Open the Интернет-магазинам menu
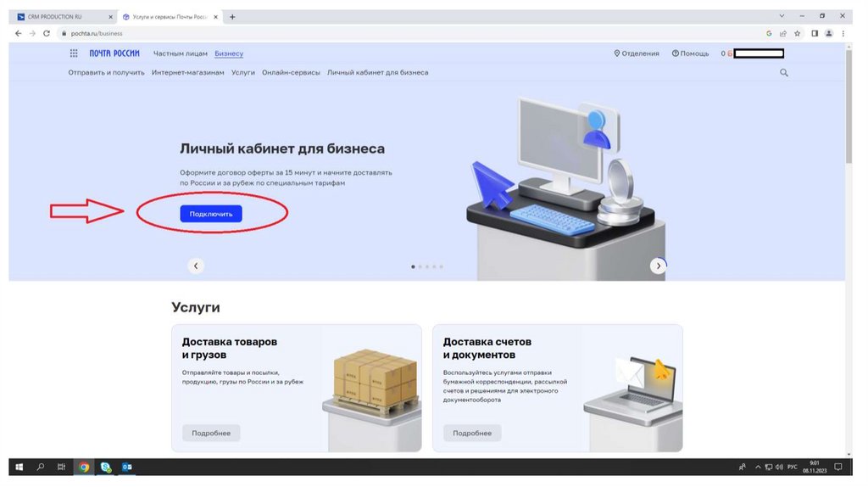This screenshot has width=868, height=487. (x=187, y=73)
